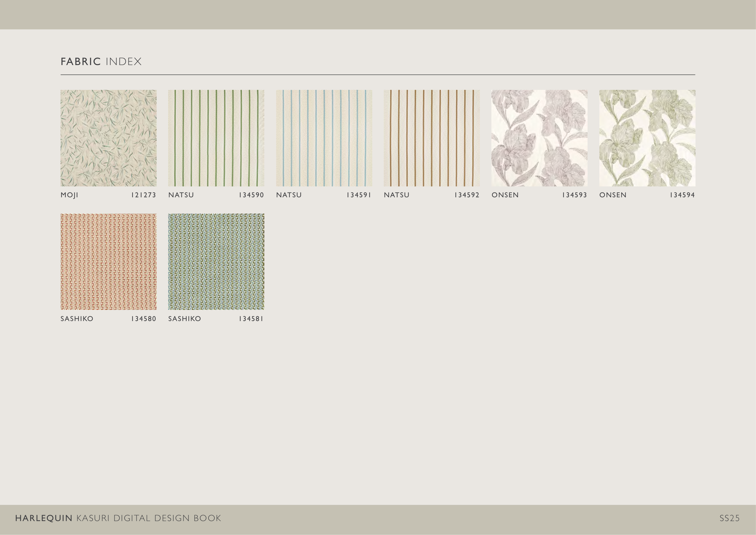Viewport: 756px width, 535px height.
Task: Click the code number 134581
Action: (x=251, y=319)
